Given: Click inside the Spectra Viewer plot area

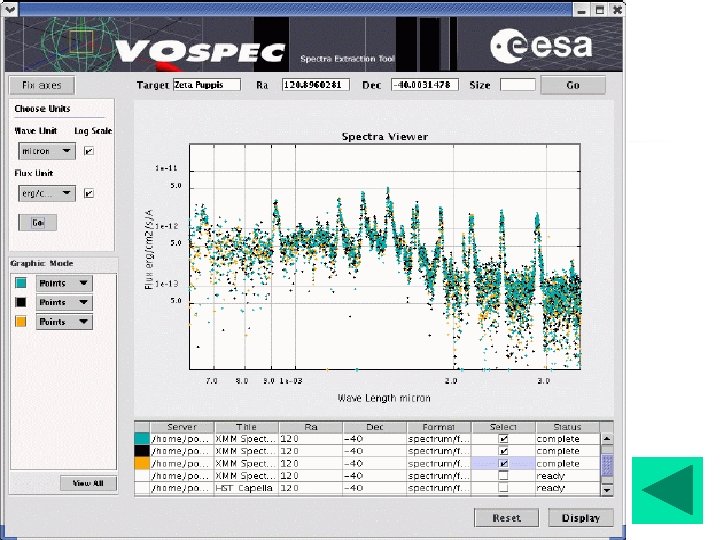Looking at the screenshot, I should 385,257.
